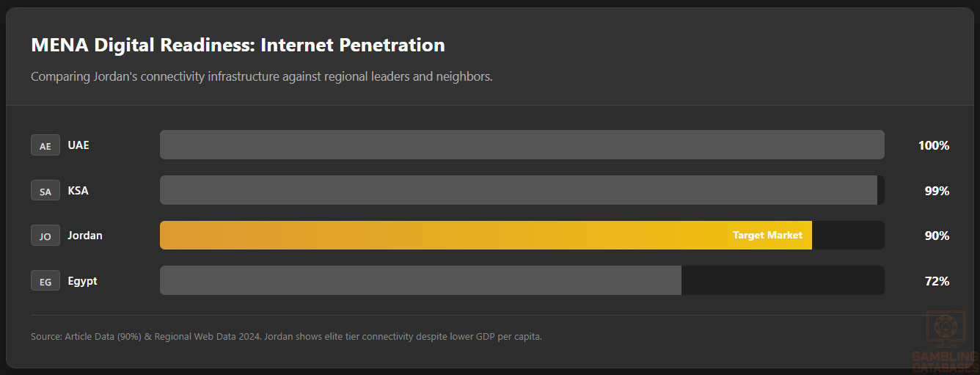Click the 72% value for Egypt

[937, 281]
